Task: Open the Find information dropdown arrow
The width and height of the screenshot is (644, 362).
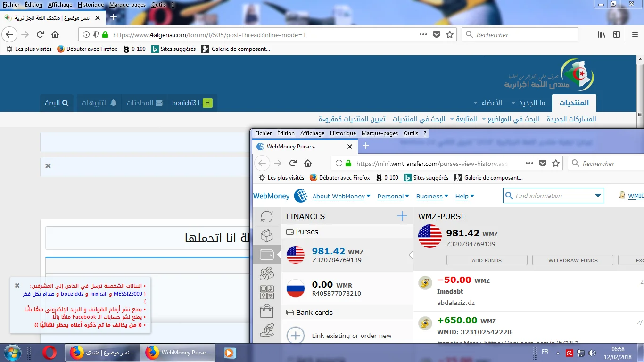Action: tap(598, 196)
